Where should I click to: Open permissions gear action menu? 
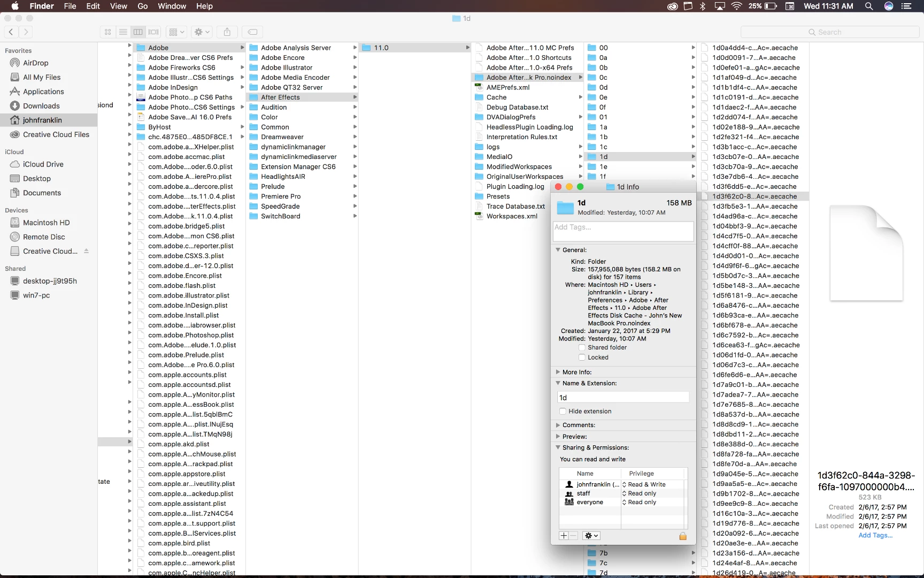click(591, 536)
